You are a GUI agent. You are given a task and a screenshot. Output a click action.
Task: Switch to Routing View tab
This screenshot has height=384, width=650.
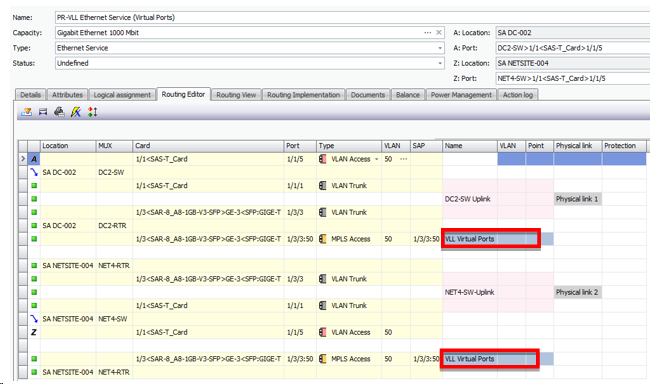(x=236, y=95)
